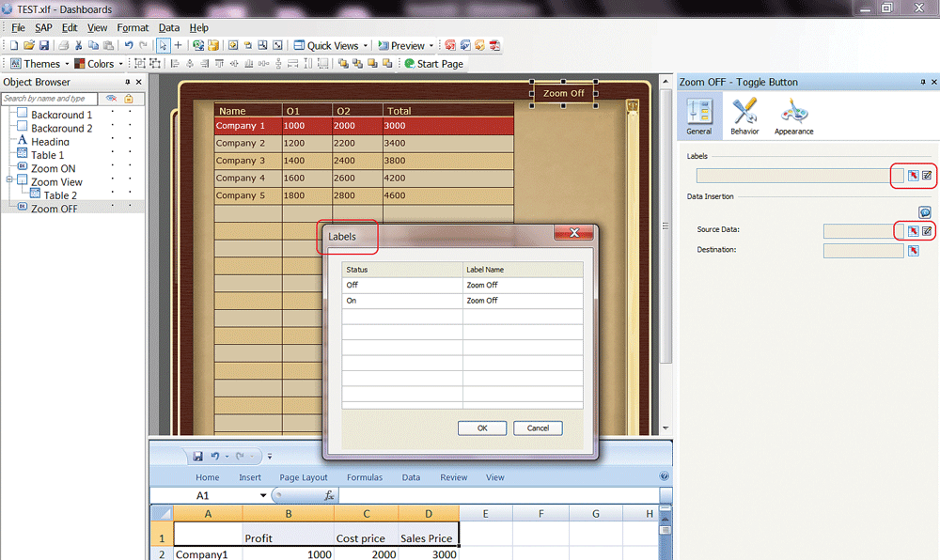Switch to the Behavior tab
Image resolution: width=940 pixels, height=560 pixels.
pos(744,117)
